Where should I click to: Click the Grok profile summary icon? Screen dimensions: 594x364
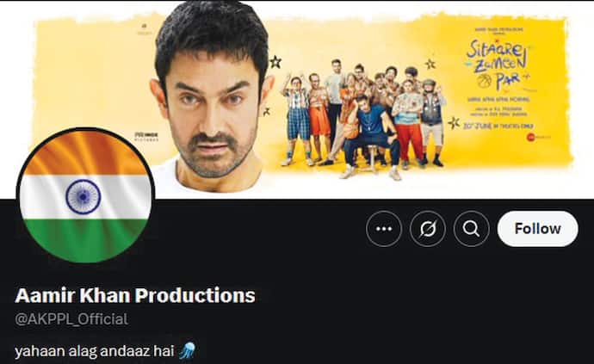click(x=428, y=229)
